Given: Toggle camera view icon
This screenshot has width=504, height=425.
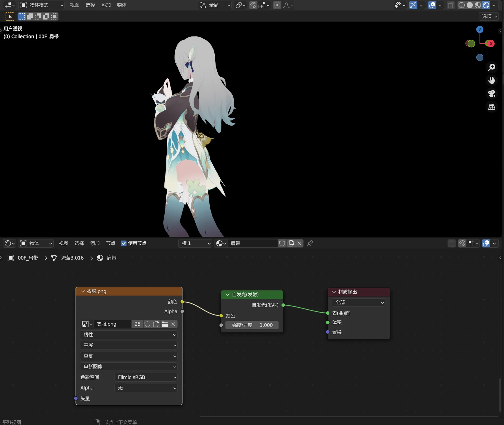Looking at the screenshot, I should [492, 94].
